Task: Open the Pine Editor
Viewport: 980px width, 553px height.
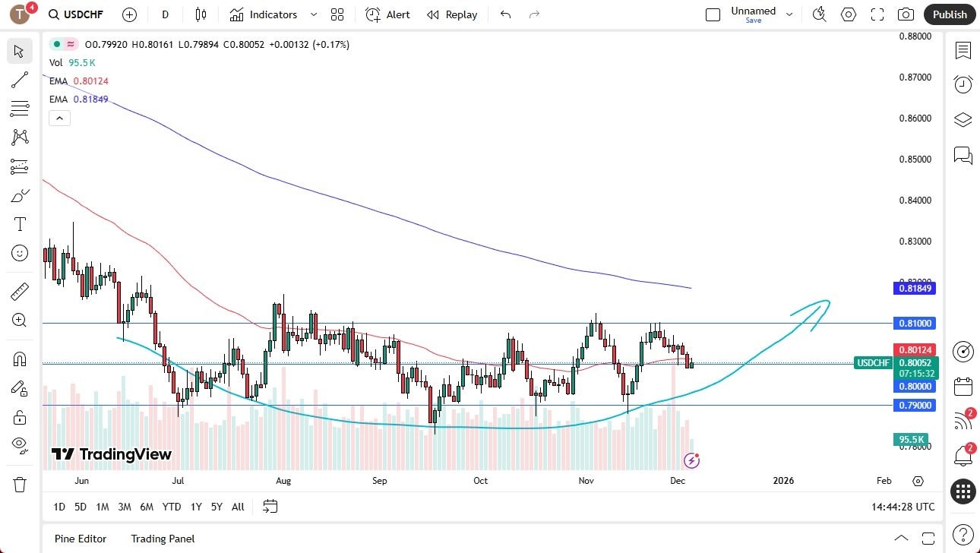Action: pyautogui.click(x=80, y=539)
